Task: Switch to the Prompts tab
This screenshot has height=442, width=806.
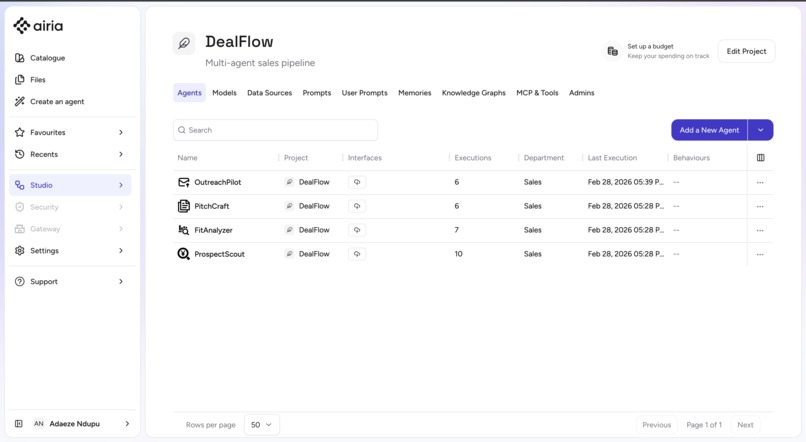Action: tap(317, 93)
